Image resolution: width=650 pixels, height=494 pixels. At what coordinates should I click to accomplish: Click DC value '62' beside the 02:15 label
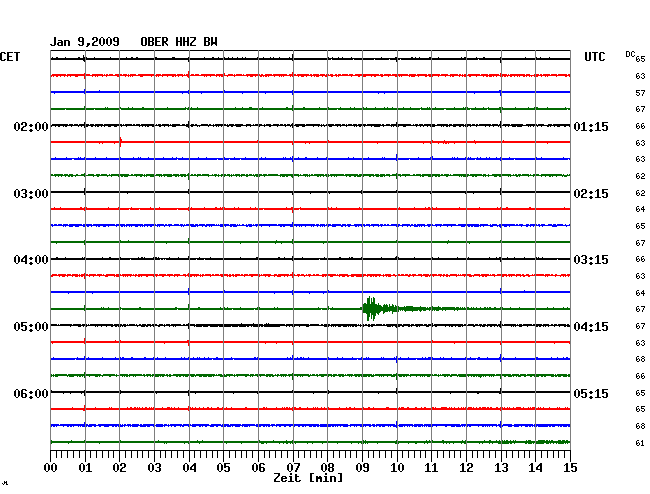tap(640, 193)
